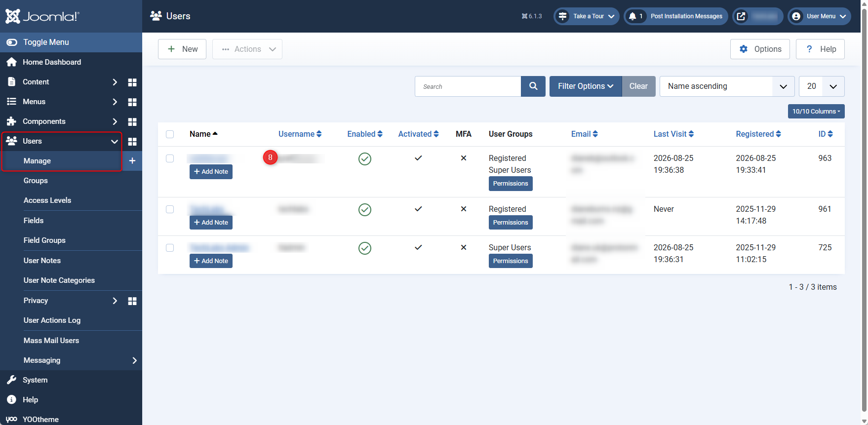Click the Clear filter button
This screenshot has height=425, width=868.
pyautogui.click(x=638, y=86)
